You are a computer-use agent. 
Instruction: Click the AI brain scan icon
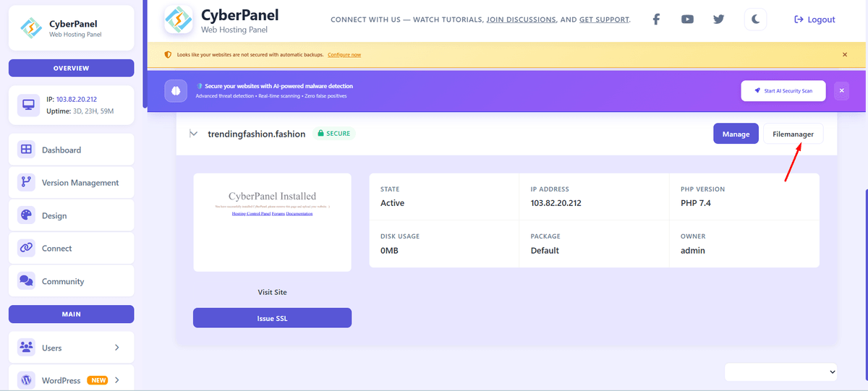click(x=175, y=90)
